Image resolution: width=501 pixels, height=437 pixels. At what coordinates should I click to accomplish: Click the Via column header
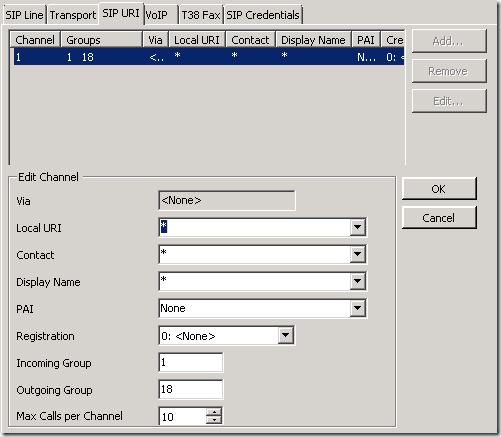click(156, 40)
